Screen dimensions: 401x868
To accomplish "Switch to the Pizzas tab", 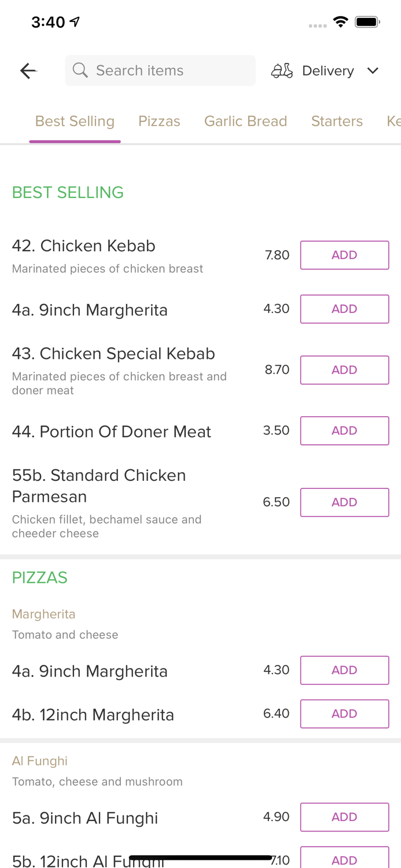I will click(160, 121).
